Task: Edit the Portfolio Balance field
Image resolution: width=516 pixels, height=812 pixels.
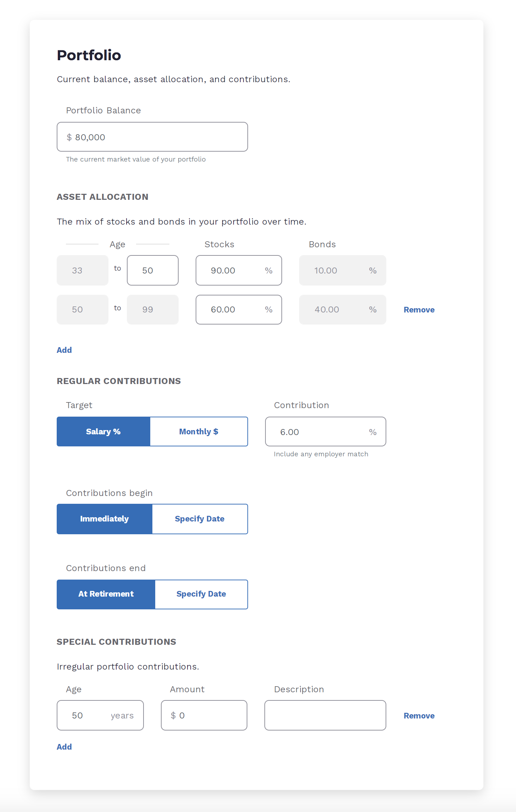Action: [x=152, y=137]
